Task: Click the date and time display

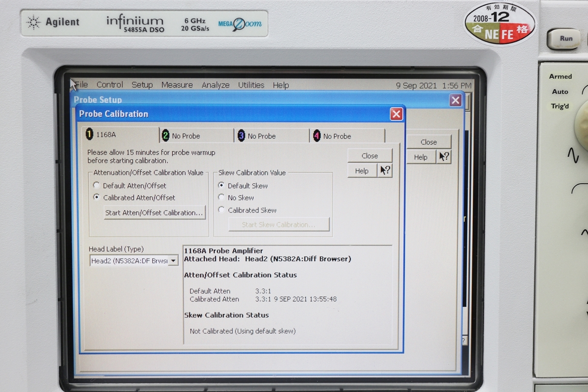Action: 434,85
